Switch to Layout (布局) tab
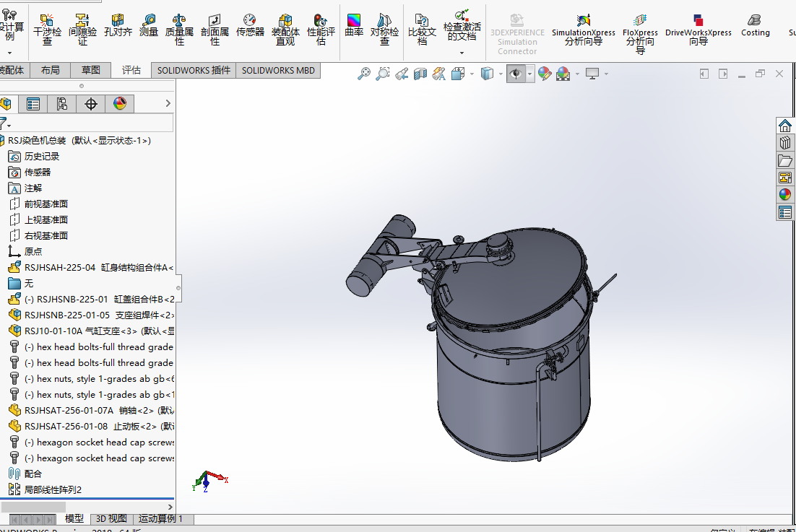This screenshot has height=532, width=796. (x=51, y=71)
